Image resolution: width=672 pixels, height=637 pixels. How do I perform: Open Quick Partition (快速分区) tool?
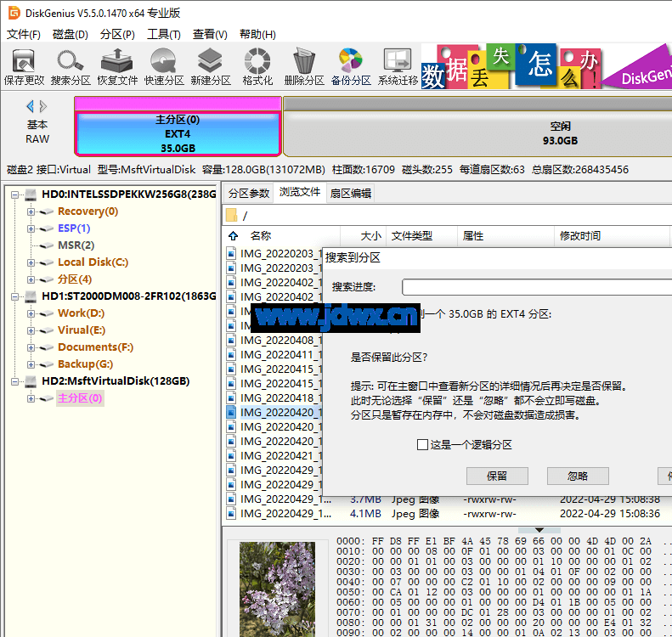(x=164, y=67)
